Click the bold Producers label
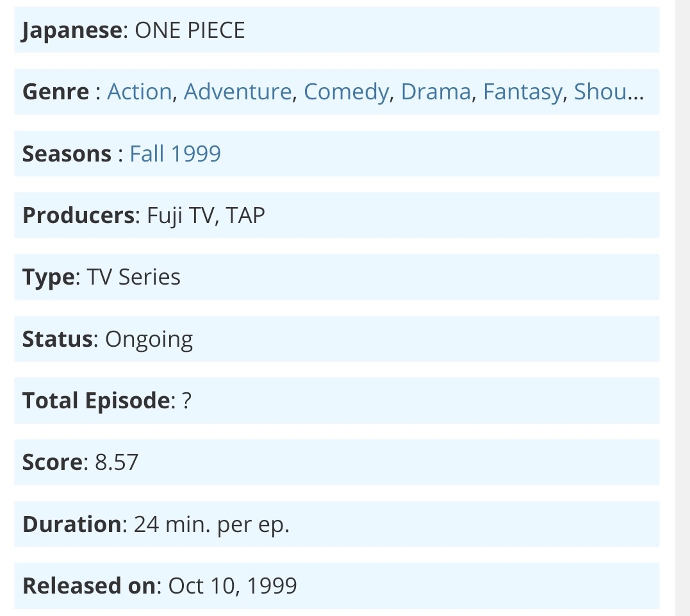The image size is (690, 616). click(78, 215)
